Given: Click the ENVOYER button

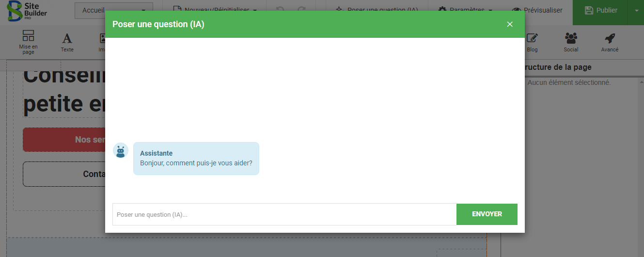Looking at the screenshot, I should pyautogui.click(x=487, y=214).
